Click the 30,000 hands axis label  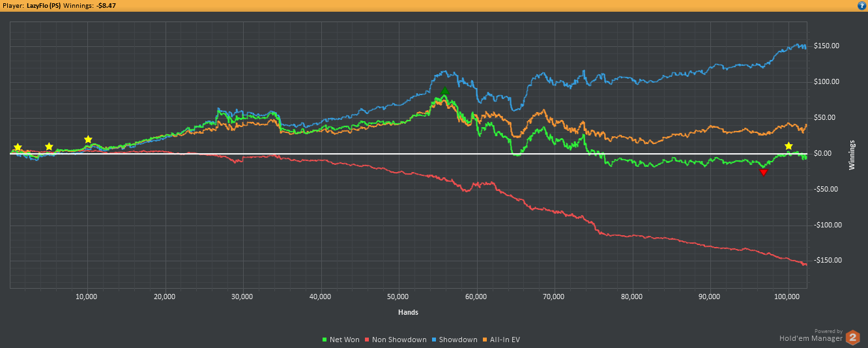[x=242, y=297]
